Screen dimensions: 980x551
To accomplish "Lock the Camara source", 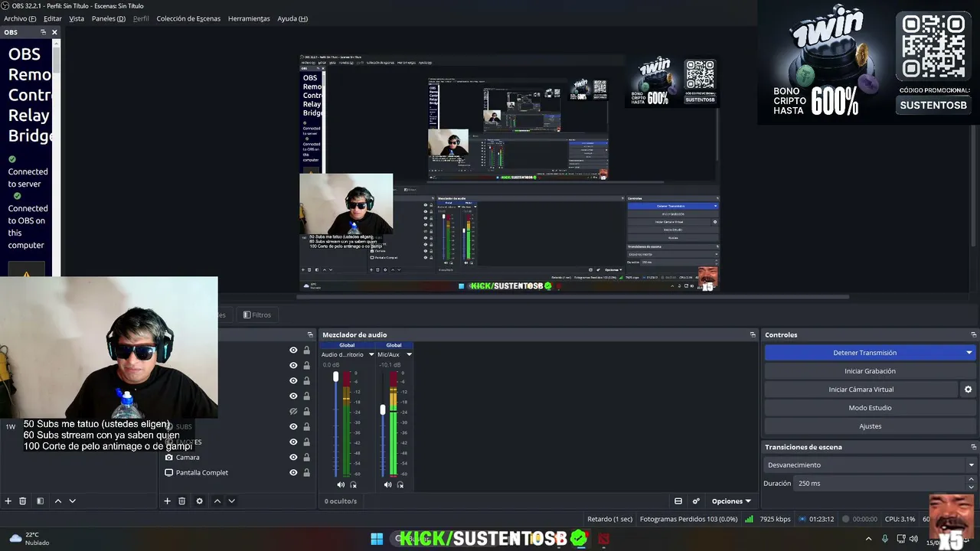I will tap(306, 458).
